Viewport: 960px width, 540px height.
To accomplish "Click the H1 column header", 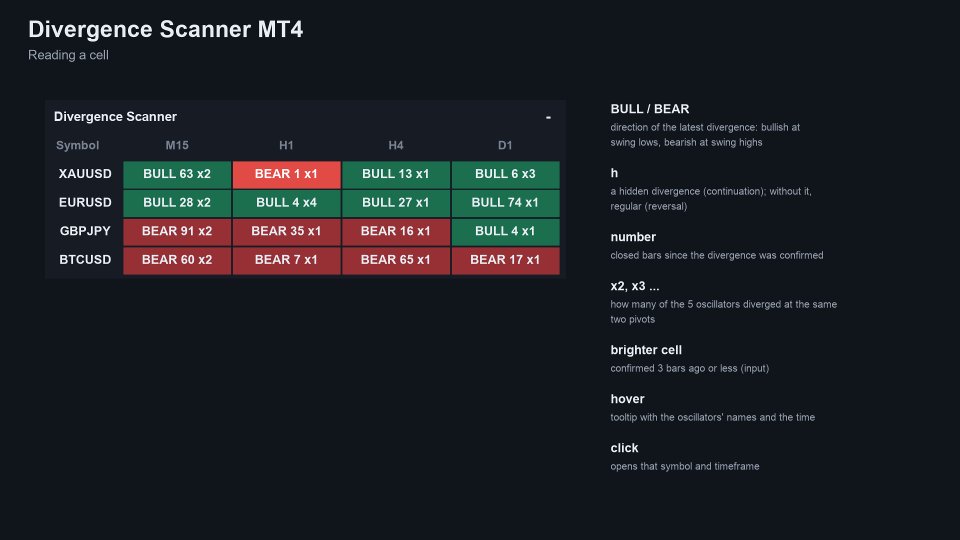I will click(286, 146).
